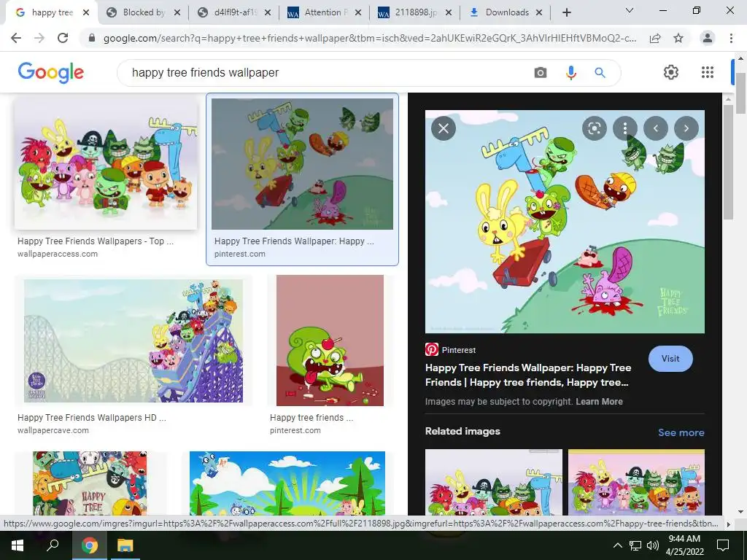This screenshot has width=747, height=560.
Task: Open File Explorer from taskbar
Action: tap(125, 545)
